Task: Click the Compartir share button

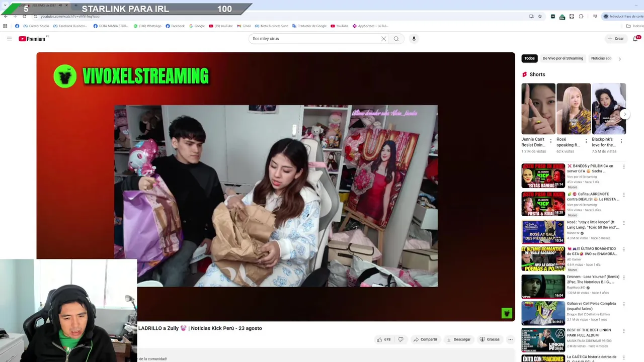Action: (x=426, y=339)
